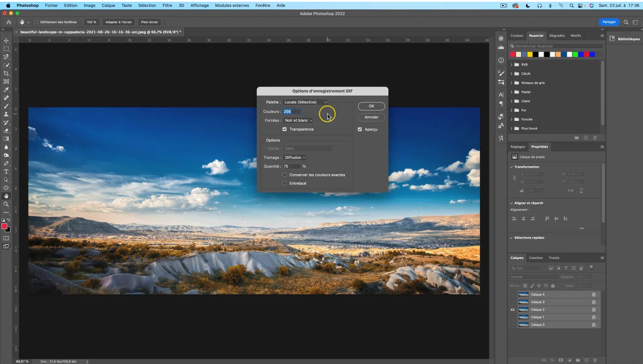643x364 pixels.
Task: Select the Crop tool in toolbar
Action: click(x=6, y=73)
